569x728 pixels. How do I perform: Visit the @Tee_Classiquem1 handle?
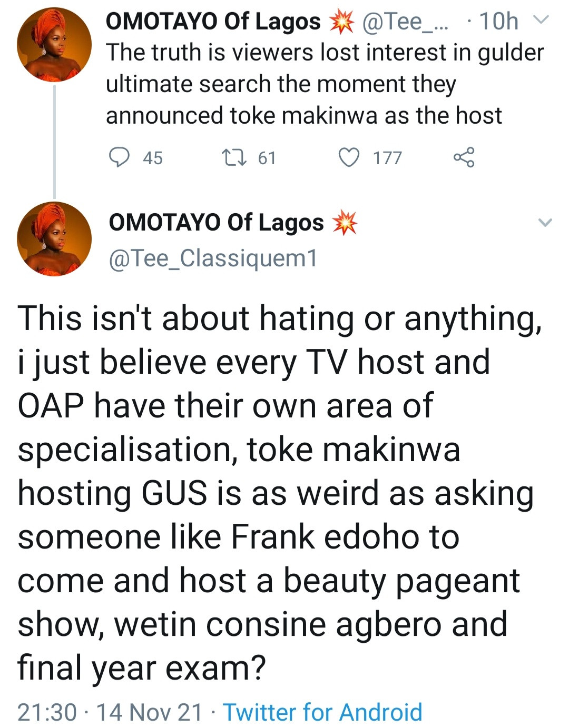213,258
